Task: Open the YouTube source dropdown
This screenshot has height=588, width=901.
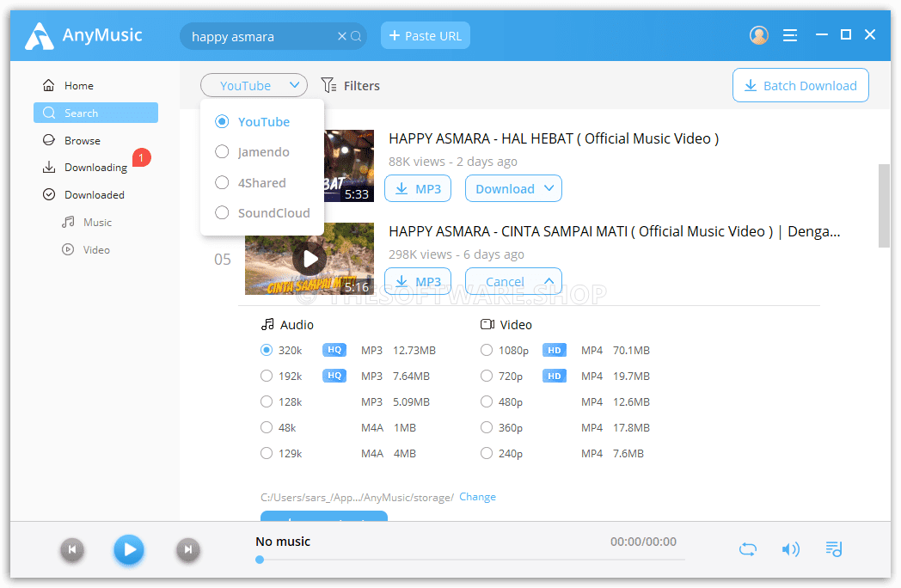Action: (254, 85)
